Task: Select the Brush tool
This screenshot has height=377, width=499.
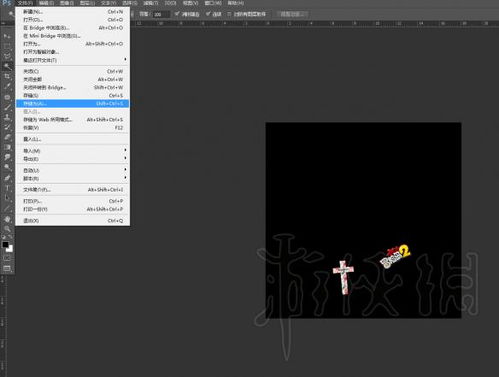Action: (7, 107)
